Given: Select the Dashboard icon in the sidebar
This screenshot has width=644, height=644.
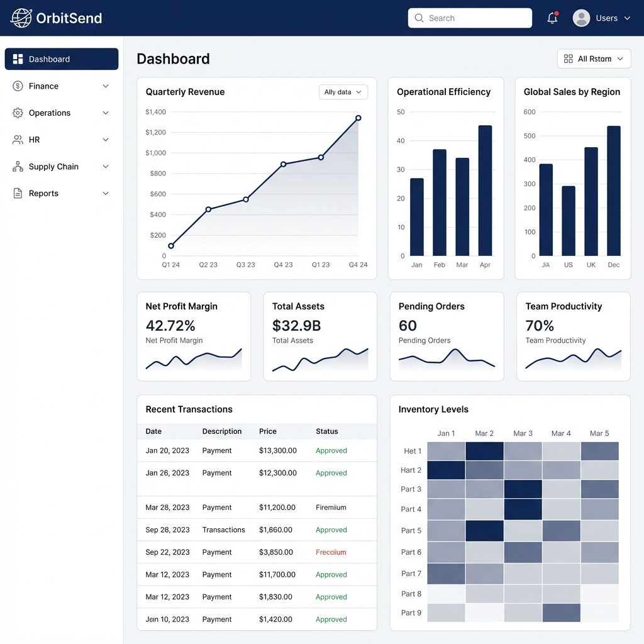Looking at the screenshot, I should click(x=17, y=58).
